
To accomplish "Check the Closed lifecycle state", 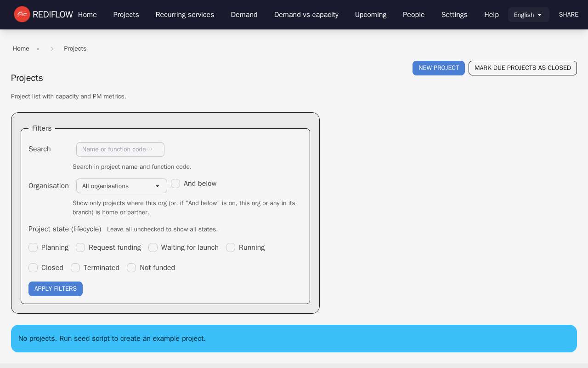I will (x=33, y=268).
